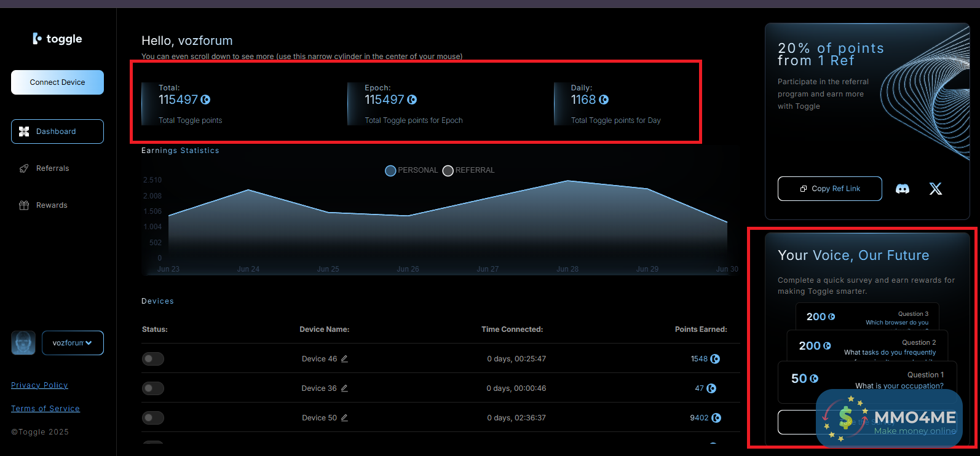Toggle the PERSONAL chart legend swatch

click(x=390, y=171)
